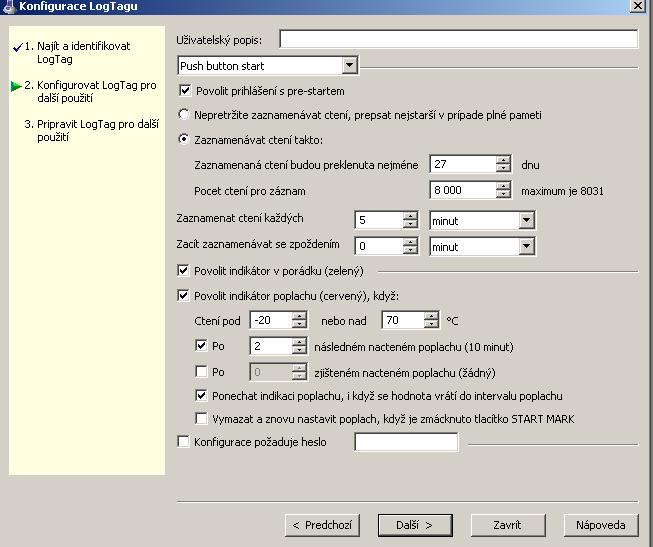Viewport: 653px width, 547px height.
Task: Click the days field showing 27
Action: [463, 164]
